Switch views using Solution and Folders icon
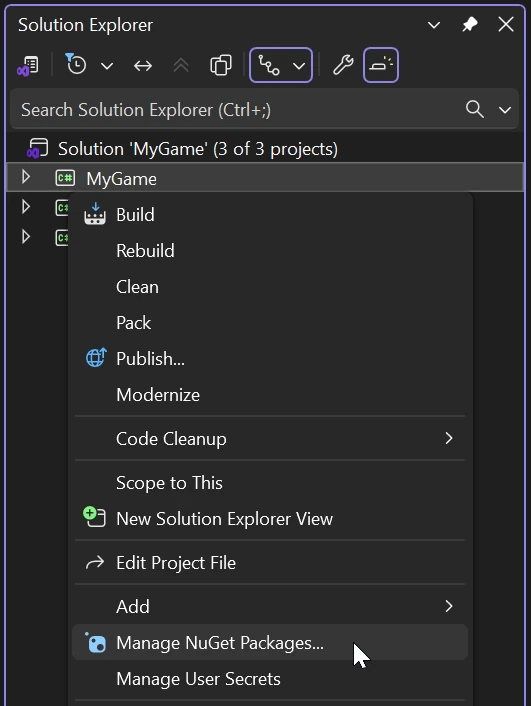The height and width of the screenshot is (706, 531). pos(28,66)
